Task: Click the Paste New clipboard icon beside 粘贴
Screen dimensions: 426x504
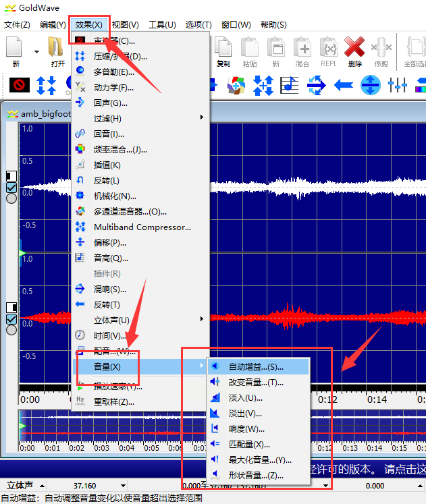Action: click(276, 48)
